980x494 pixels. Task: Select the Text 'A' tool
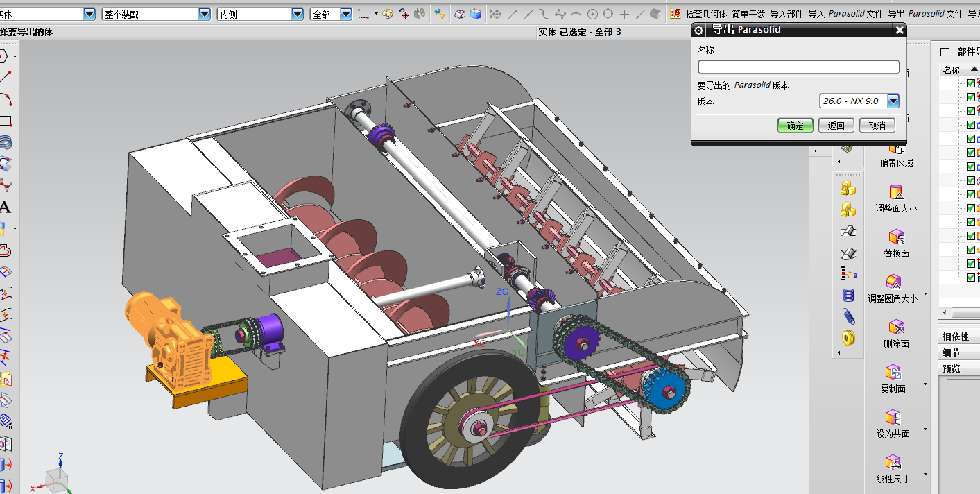click(5, 207)
